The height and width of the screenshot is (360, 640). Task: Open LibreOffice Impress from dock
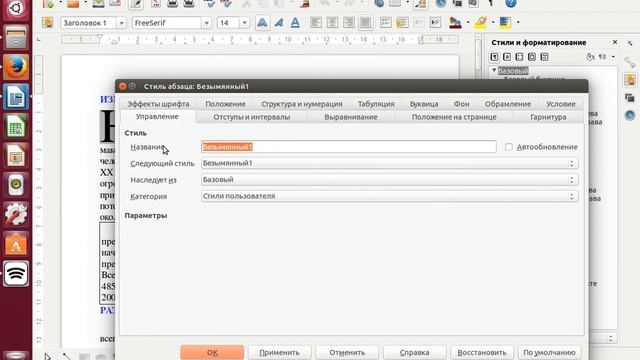[x=16, y=156]
